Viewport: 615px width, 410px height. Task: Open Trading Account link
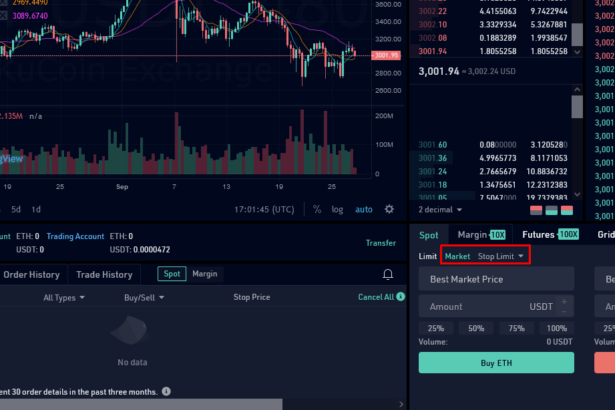[x=75, y=236]
